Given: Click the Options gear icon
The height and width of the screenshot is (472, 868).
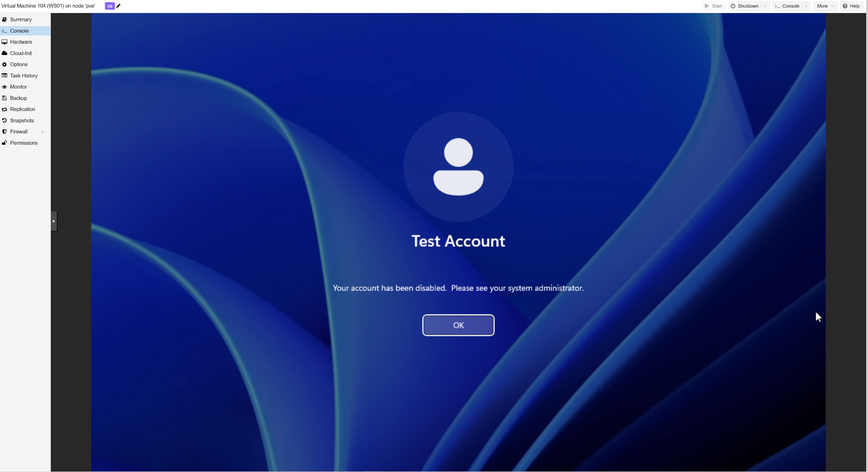Looking at the screenshot, I should click(4, 64).
